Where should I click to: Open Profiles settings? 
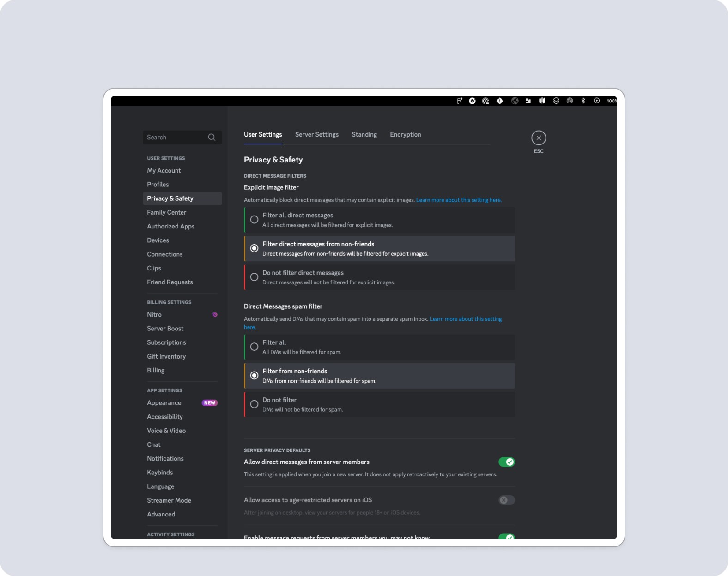point(182,185)
